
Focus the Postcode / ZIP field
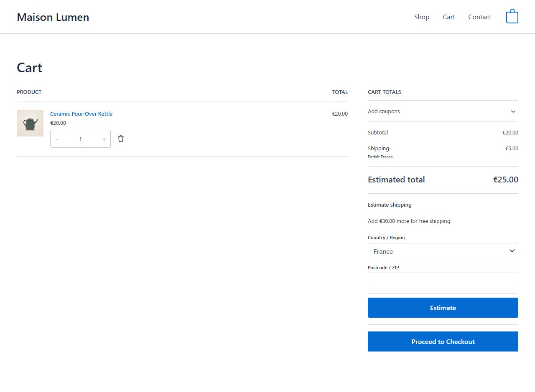click(x=443, y=283)
